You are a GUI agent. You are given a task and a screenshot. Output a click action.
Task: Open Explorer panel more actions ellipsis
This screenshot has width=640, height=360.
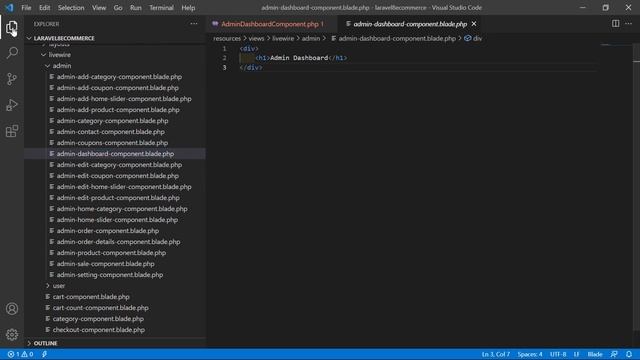click(x=194, y=24)
